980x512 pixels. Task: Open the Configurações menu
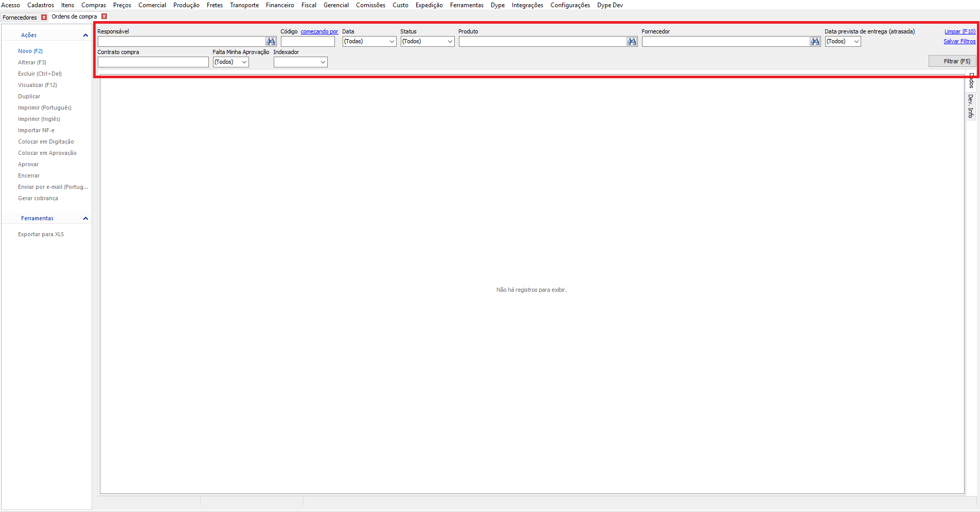[570, 5]
